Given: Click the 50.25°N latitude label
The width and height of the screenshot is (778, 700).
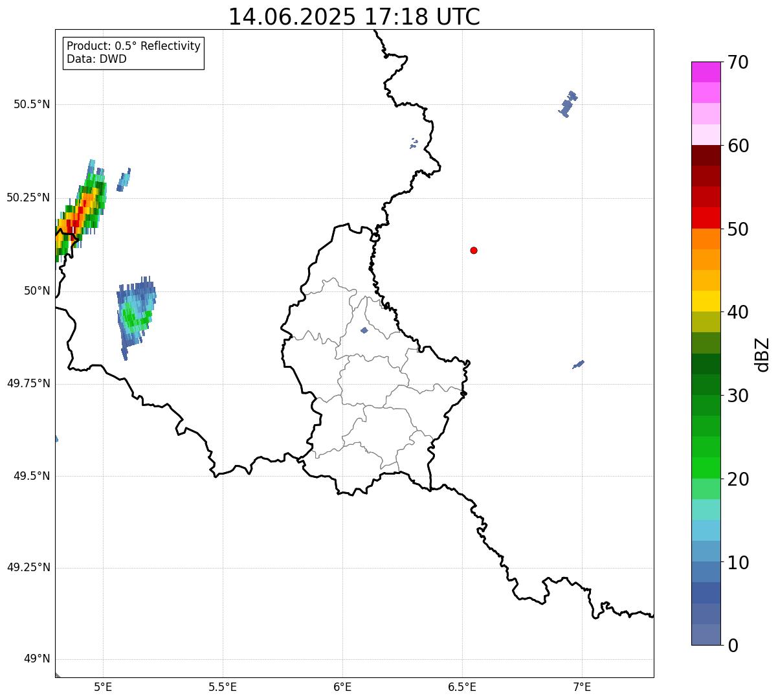Looking at the screenshot, I should tap(28, 198).
